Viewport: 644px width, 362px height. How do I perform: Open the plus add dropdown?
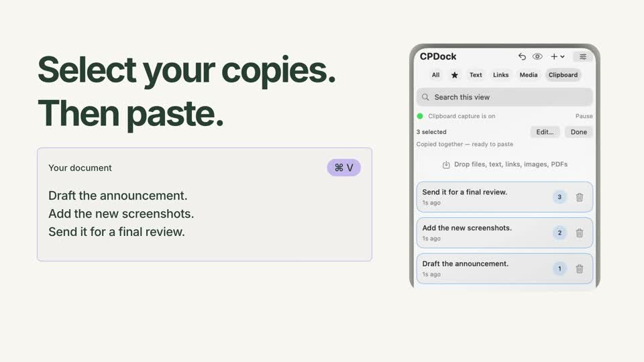click(x=557, y=56)
